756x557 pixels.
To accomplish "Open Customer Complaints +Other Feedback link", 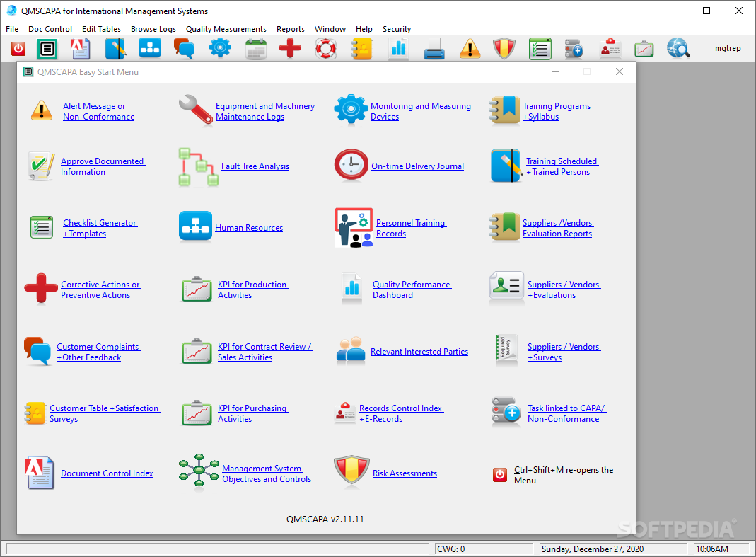I will [x=98, y=352].
